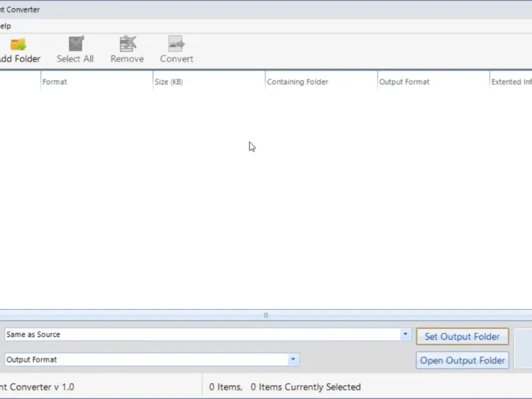This screenshot has height=399, width=532.
Task: Open the Help menu
Action: point(5,26)
